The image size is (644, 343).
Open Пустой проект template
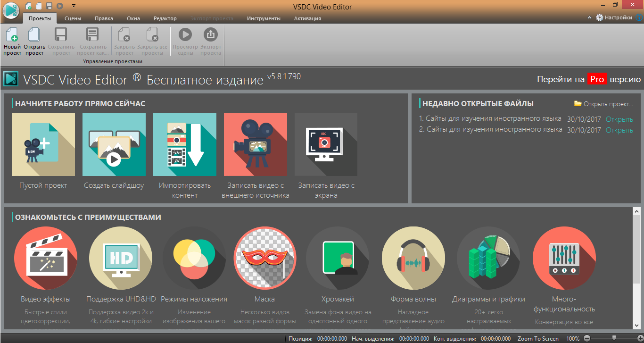43,144
